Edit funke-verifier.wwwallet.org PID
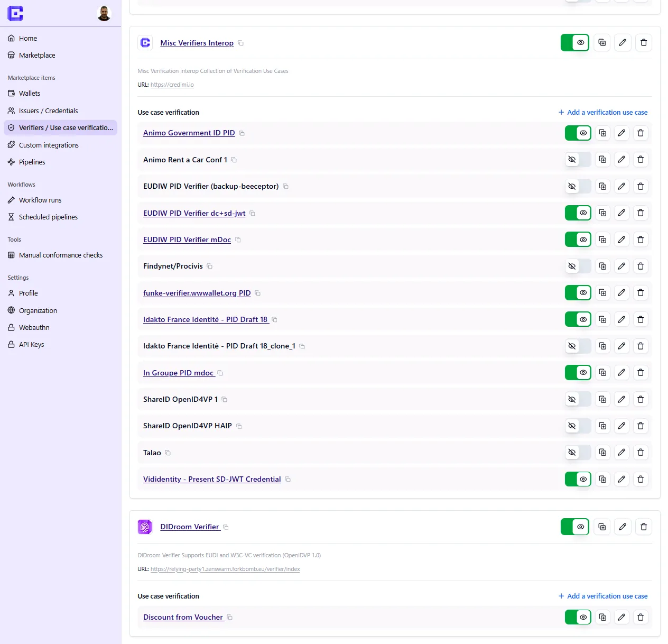Viewport: 668px width, 644px height. point(621,292)
